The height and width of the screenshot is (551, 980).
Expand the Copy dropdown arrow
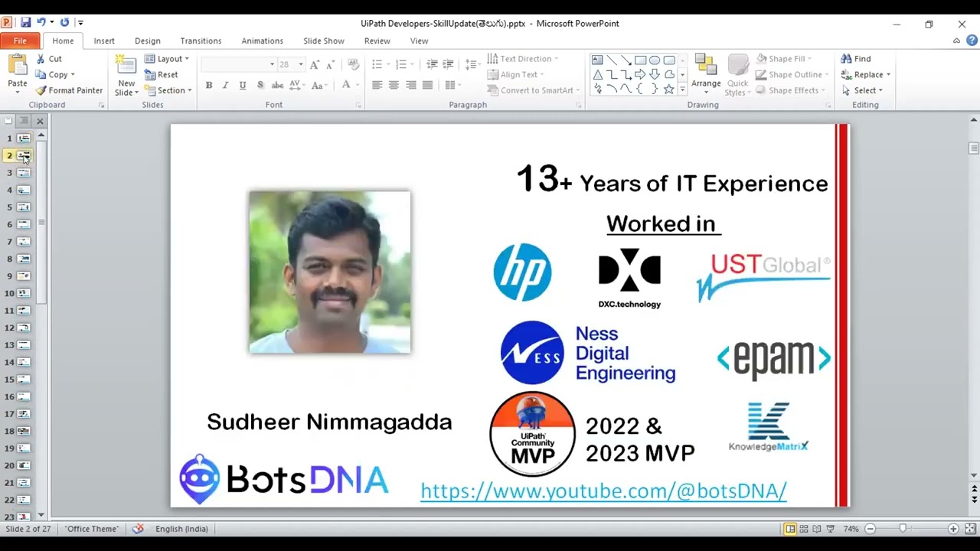73,75
